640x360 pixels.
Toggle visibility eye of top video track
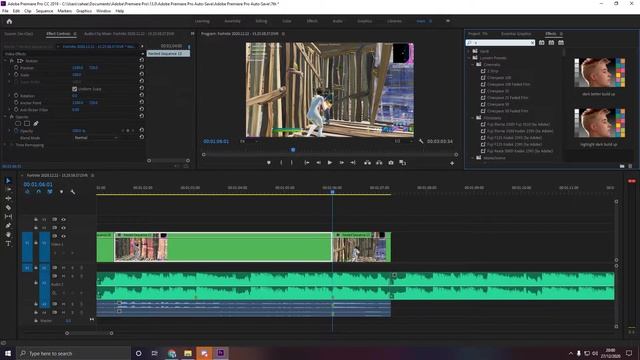pyautogui.click(x=63, y=219)
